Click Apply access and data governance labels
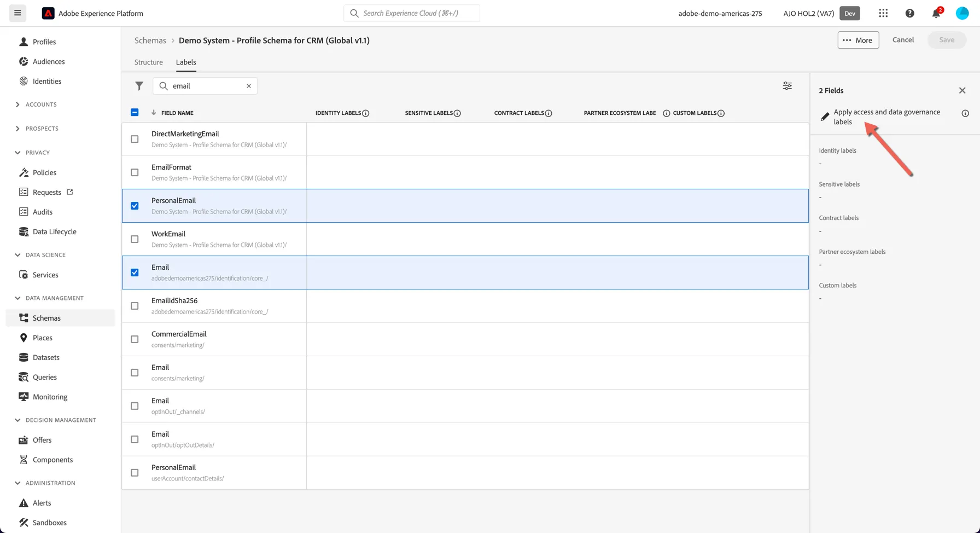The height and width of the screenshot is (533, 980). [886, 117]
